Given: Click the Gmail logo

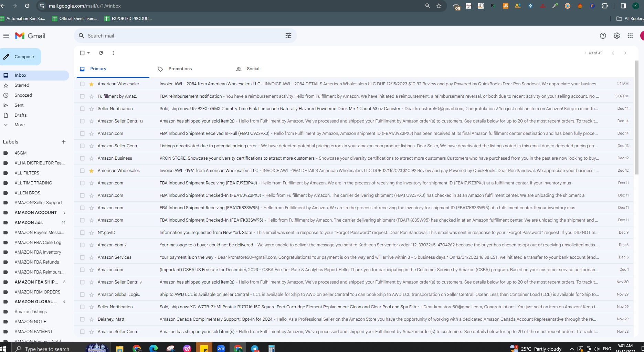Looking at the screenshot, I should click(x=30, y=36).
